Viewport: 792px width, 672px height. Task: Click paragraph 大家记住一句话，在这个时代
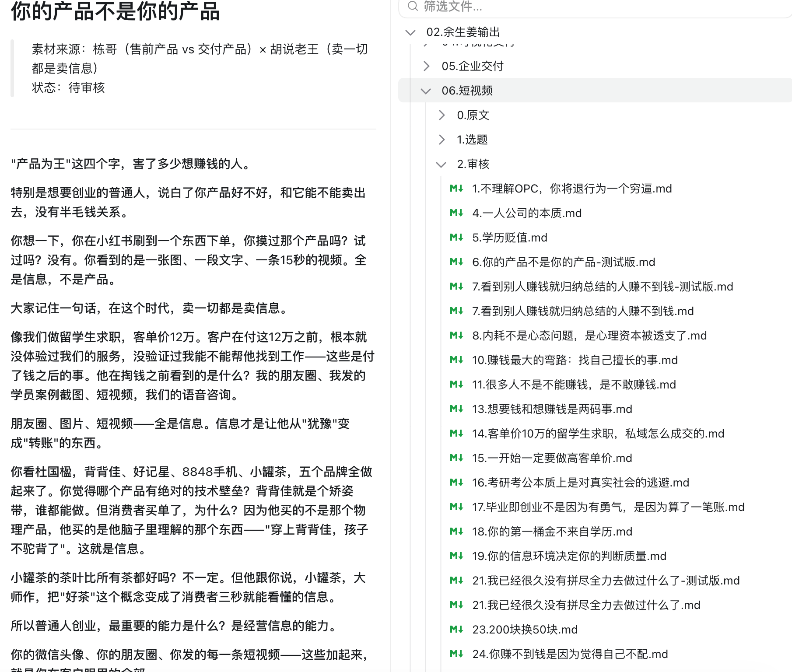(x=151, y=308)
